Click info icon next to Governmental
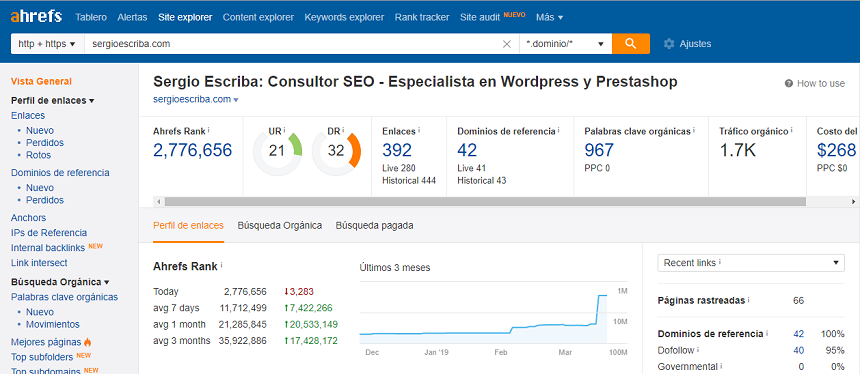 (x=721, y=366)
